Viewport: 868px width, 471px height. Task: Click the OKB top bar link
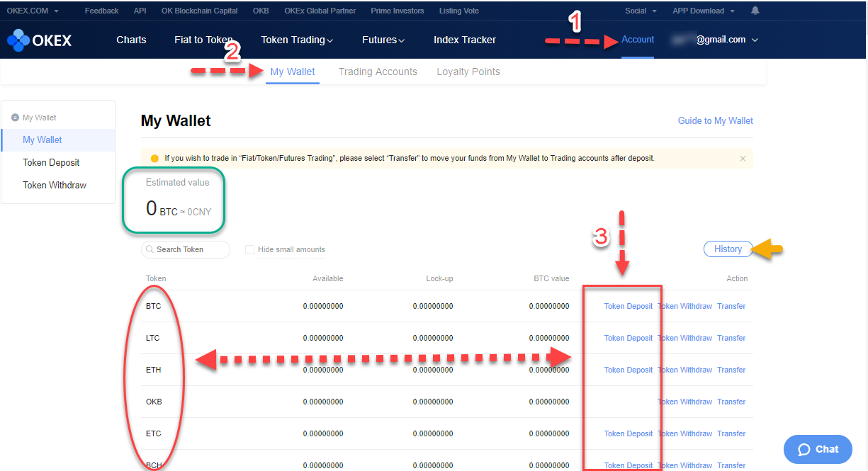pyautogui.click(x=261, y=11)
